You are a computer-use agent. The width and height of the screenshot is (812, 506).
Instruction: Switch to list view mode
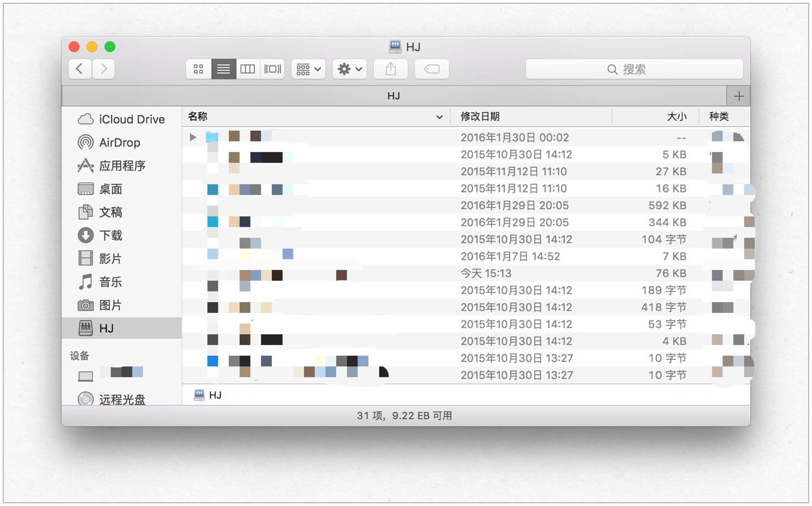pos(223,69)
